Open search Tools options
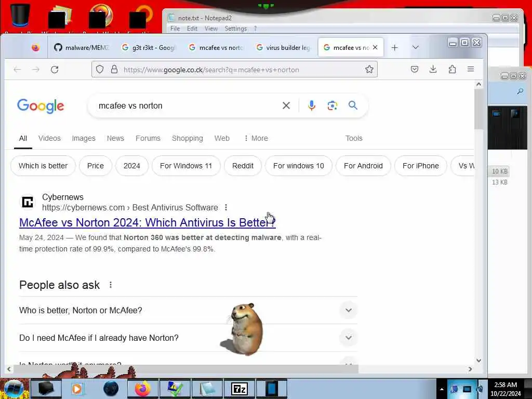This screenshot has height=399, width=532. tap(354, 138)
